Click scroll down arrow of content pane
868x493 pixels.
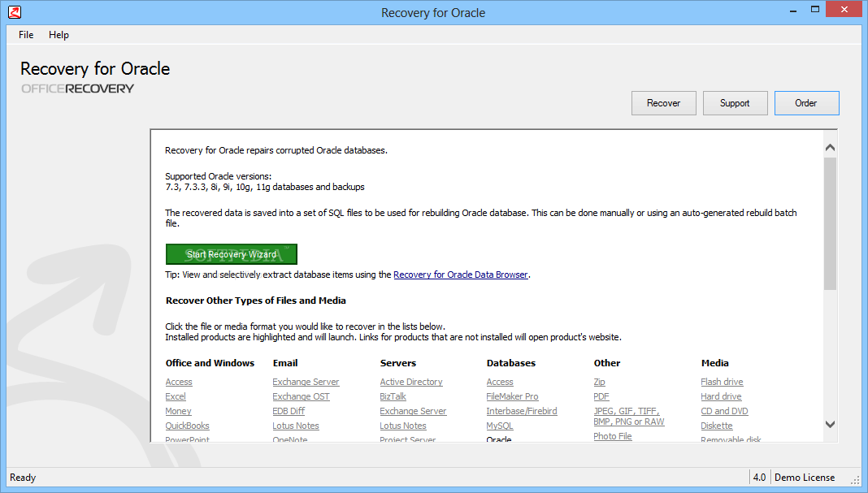830,425
